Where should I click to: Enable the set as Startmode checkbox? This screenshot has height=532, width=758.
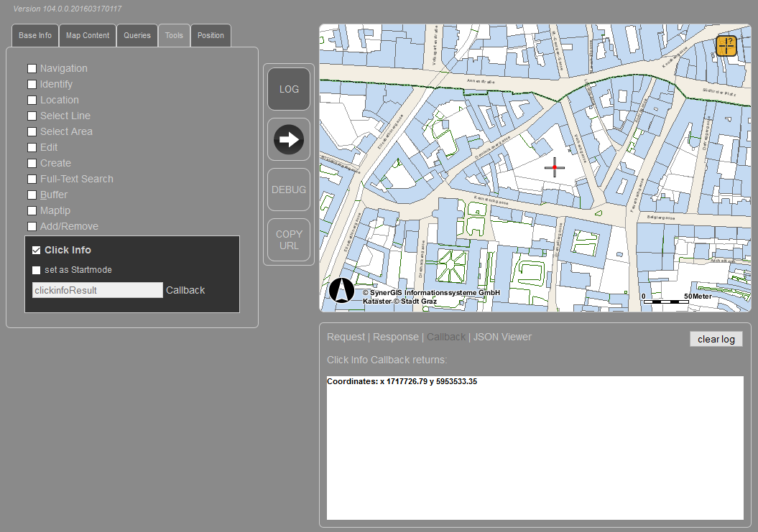(x=36, y=270)
